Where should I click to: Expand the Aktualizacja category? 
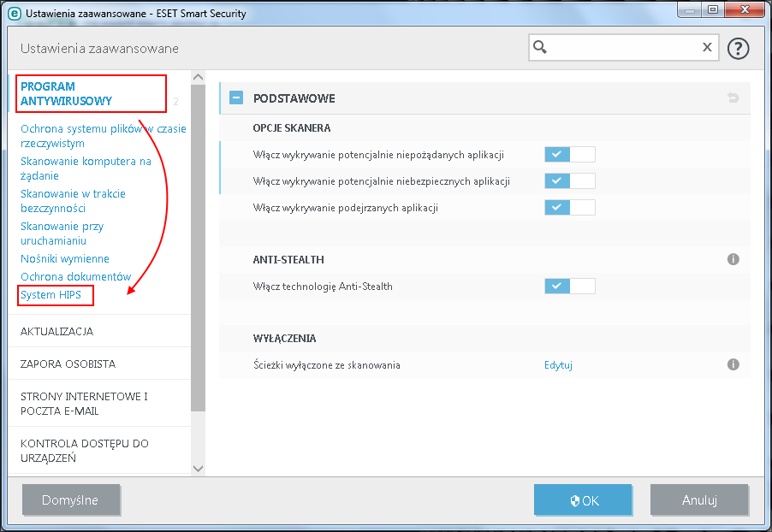[x=56, y=331]
